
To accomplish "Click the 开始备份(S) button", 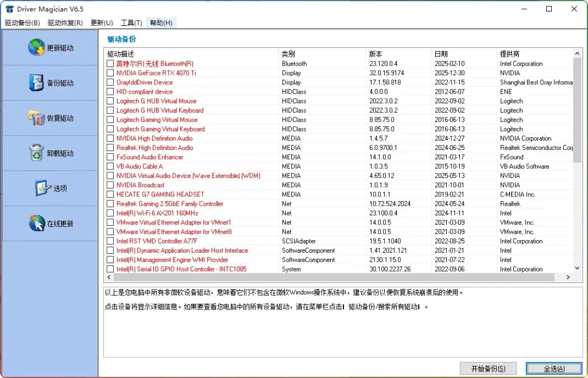I will coord(488,368).
